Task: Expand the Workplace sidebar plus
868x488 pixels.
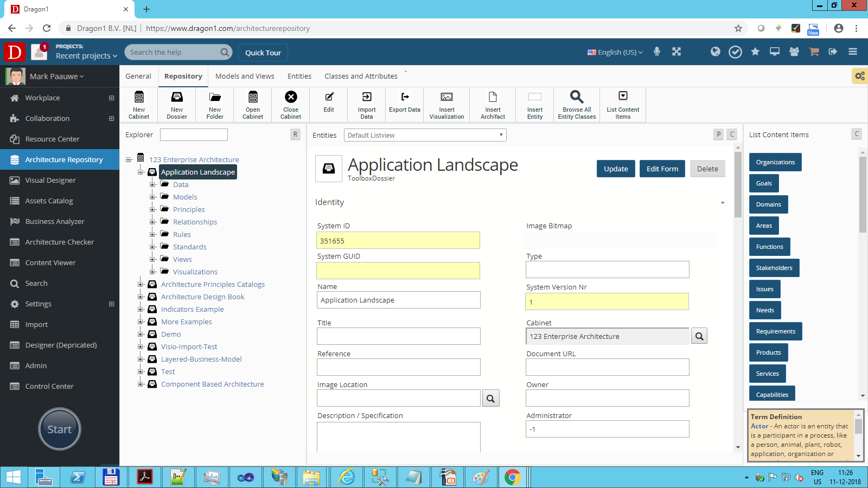Action: 111,98
